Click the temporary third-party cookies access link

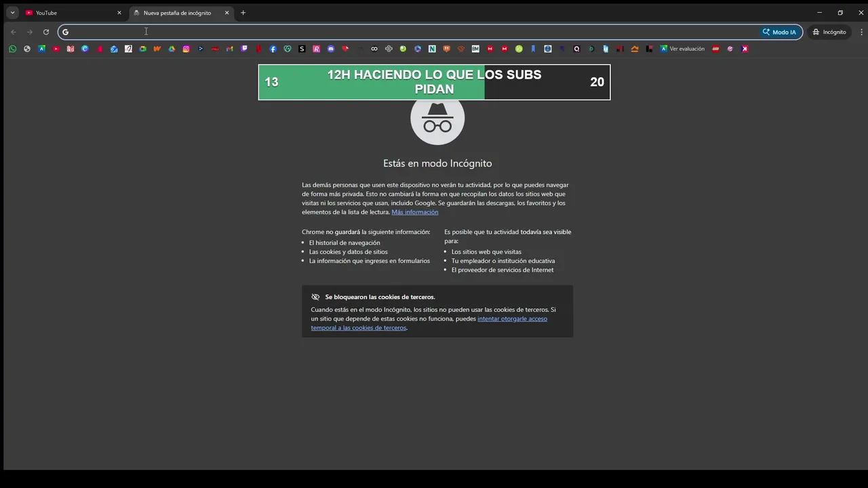429,323
